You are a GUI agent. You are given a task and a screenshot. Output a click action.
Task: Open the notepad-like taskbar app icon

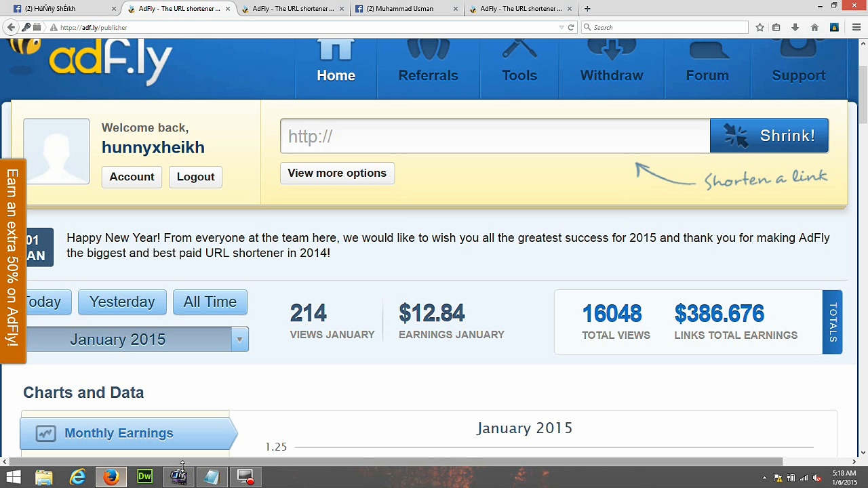[x=212, y=477]
